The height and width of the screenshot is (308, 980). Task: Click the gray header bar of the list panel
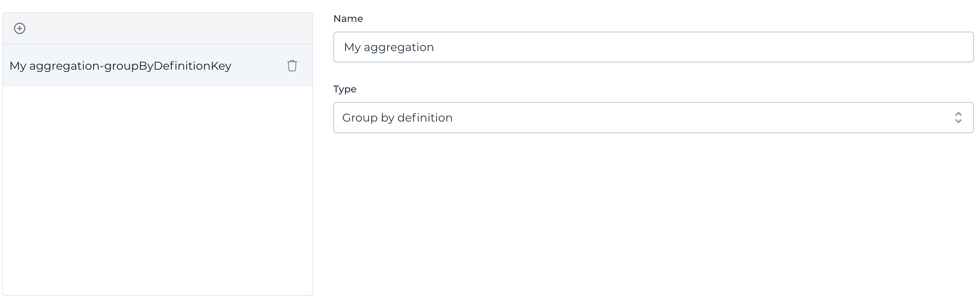pos(162,28)
